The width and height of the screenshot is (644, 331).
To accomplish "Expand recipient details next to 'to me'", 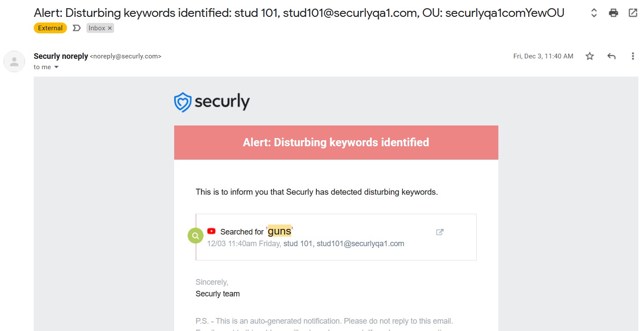I will (x=56, y=67).
